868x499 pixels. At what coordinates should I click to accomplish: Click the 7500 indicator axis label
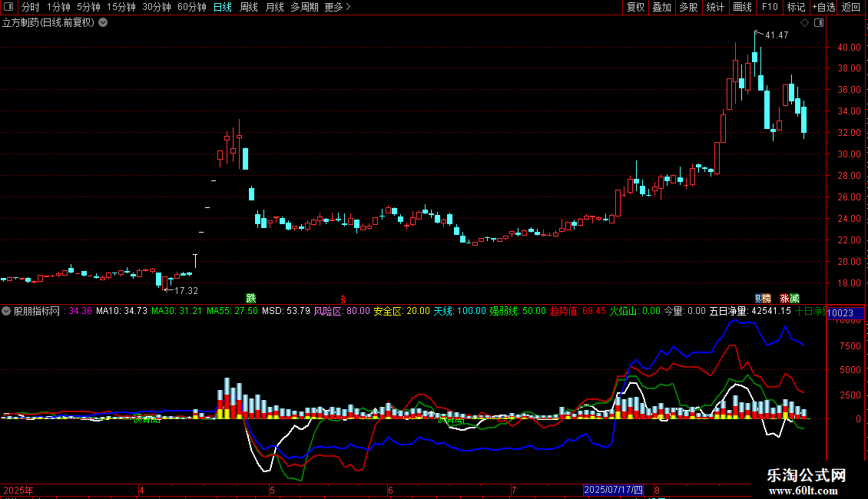click(x=850, y=345)
